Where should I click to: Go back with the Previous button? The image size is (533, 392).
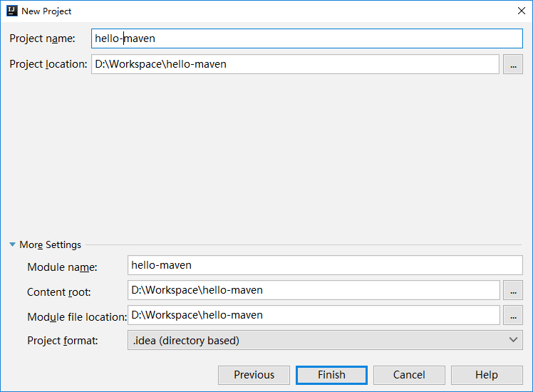point(254,375)
